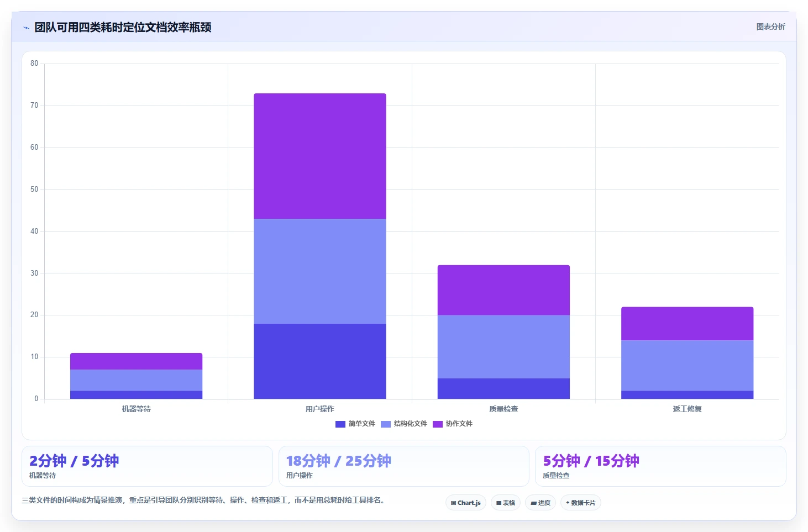Click the light-blue segment of 返工修复 bar

687,366
